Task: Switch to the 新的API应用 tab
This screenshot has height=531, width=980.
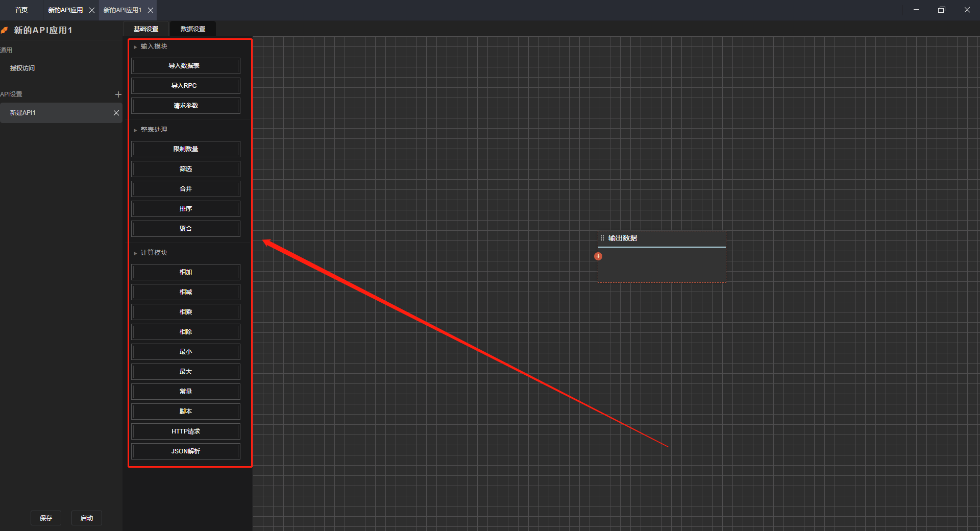Action: 65,10
